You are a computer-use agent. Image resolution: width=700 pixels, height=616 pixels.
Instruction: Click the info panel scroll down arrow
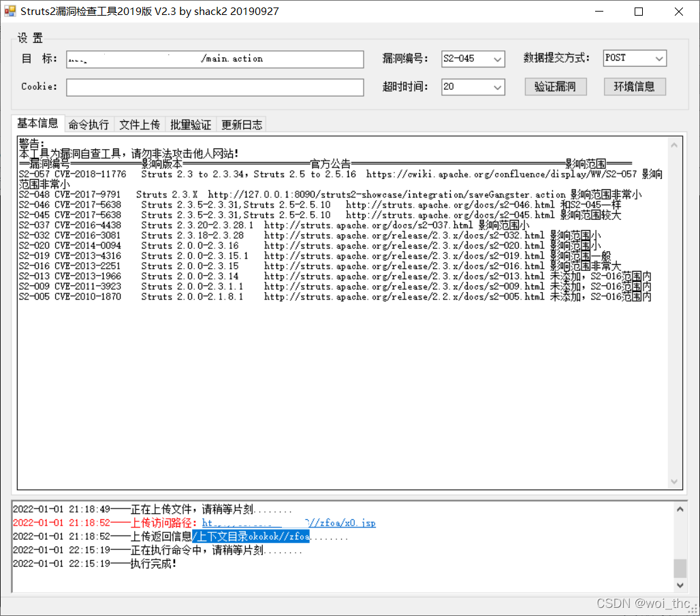point(674,482)
